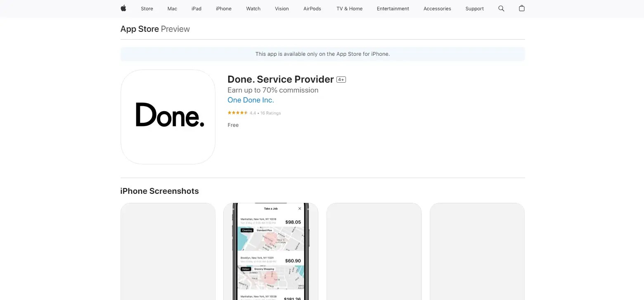Click the Free price label
The height and width of the screenshot is (300, 644).
coord(233,125)
